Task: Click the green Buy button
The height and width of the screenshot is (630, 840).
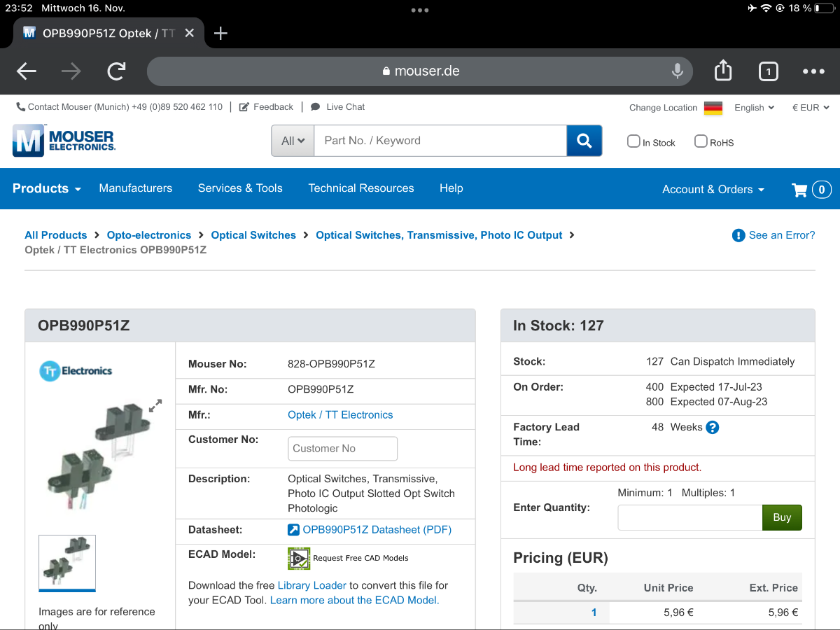Action: tap(782, 518)
